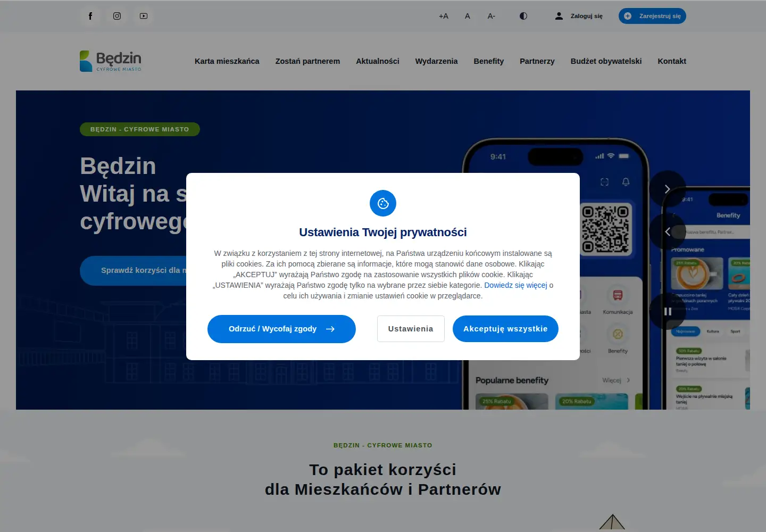Click the heading To pakiet korzyści
The image size is (766, 532).
tap(383, 470)
